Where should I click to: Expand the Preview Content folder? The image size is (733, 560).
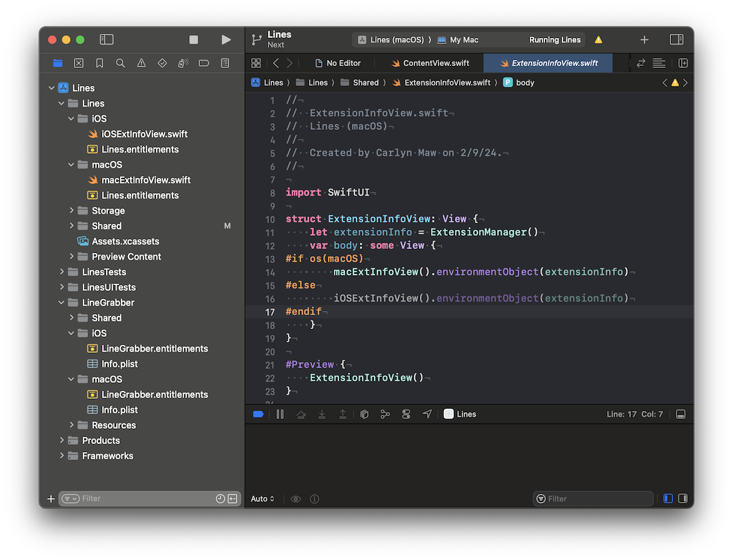point(71,256)
